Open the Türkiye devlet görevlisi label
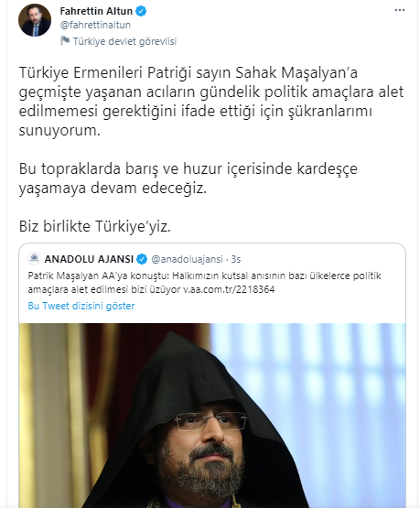The height and width of the screenshot is (508, 420). (124, 41)
